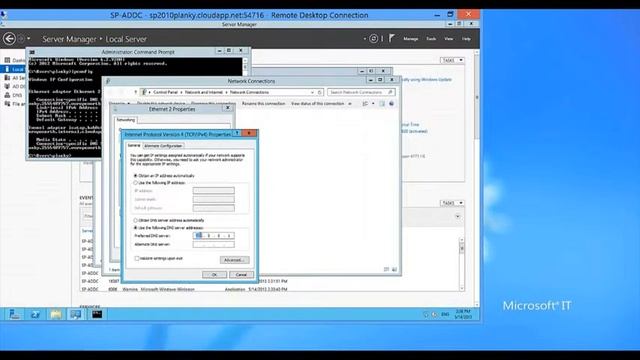Click the Network Connections taskbar icon
This screenshot has height=360, width=640.
click(x=76, y=314)
